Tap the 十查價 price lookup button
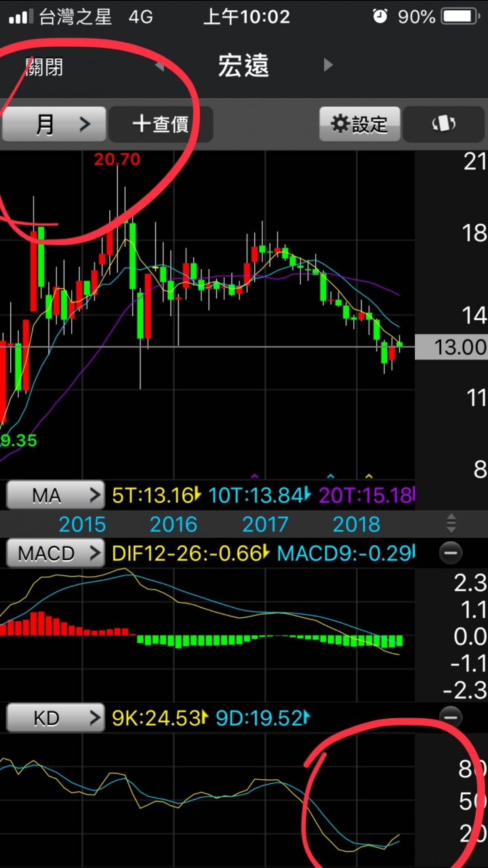Screen dimensions: 488x868 pyautogui.click(x=161, y=124)
